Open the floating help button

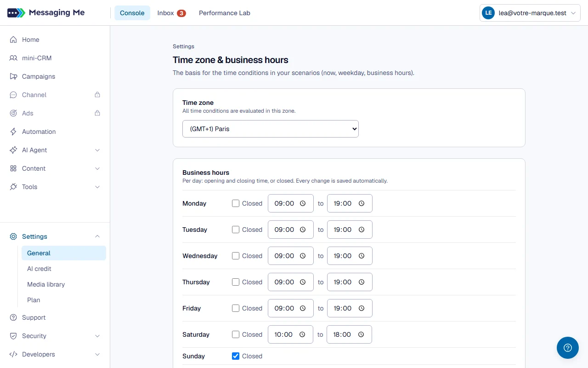point(568,348)
